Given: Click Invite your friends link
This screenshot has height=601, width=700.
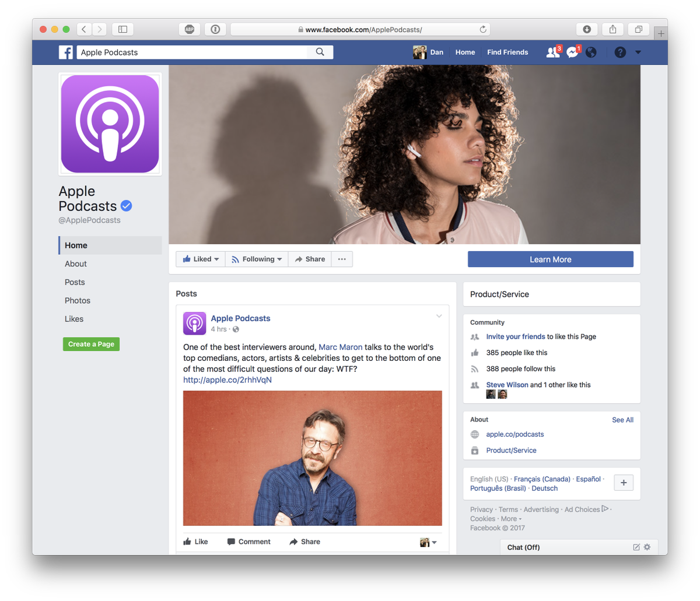Looking at the screenshot, I should 516,336.
